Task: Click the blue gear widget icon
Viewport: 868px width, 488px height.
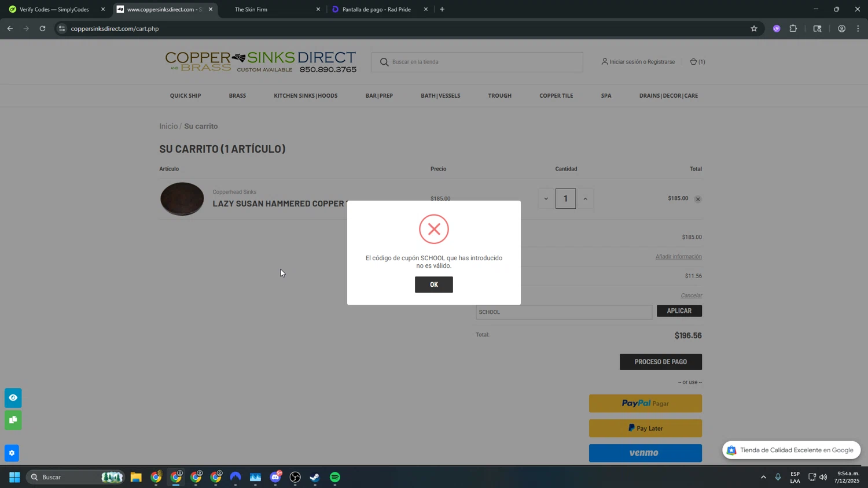Action: pyautogui.click(x=12, y=453)
